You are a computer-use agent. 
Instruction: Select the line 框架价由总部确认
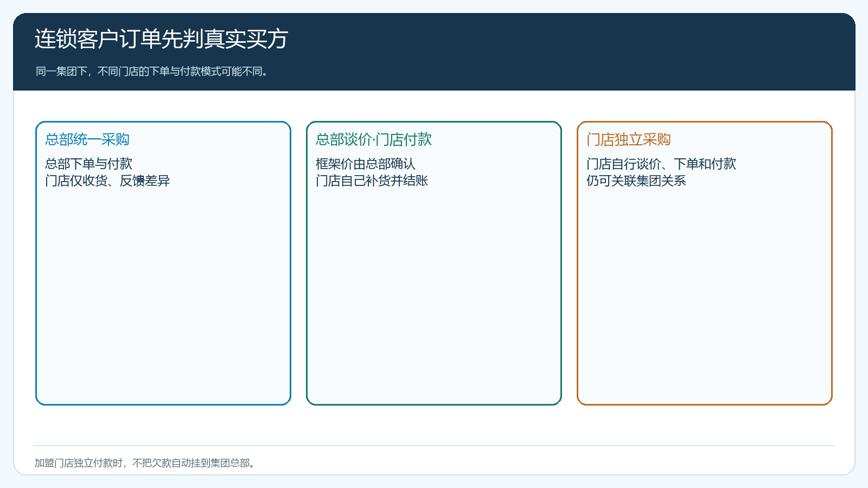[366, 164]
